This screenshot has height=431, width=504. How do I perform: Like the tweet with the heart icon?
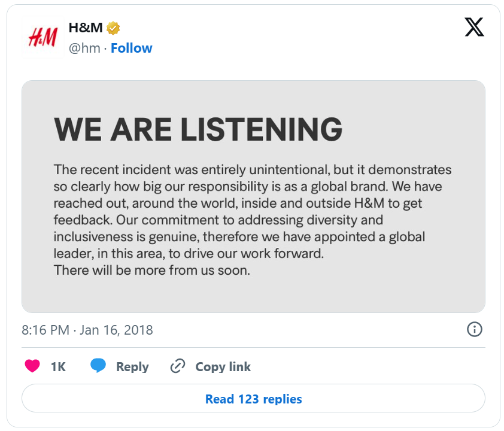coord(32,366)
